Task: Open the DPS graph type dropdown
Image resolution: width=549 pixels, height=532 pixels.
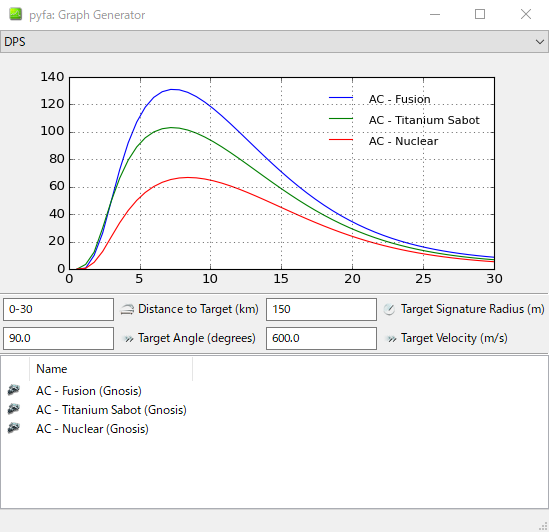Action: click(274, 42)
